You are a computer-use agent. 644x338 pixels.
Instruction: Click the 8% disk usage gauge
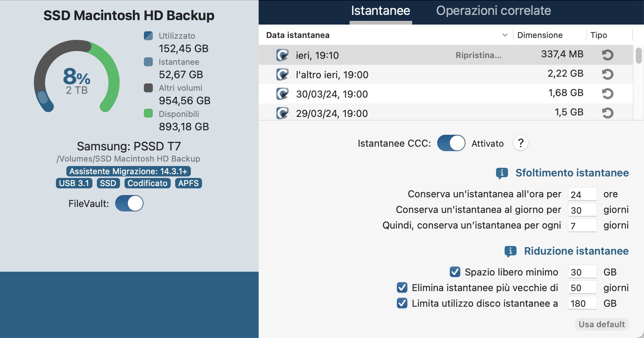tap(77, 76)
